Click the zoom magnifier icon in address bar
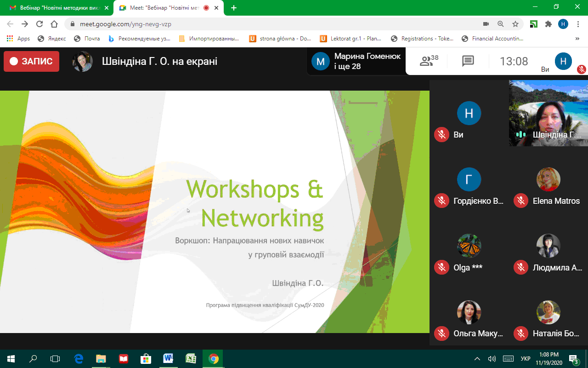This screenshot has width=588, height=368. pos(501,24)
